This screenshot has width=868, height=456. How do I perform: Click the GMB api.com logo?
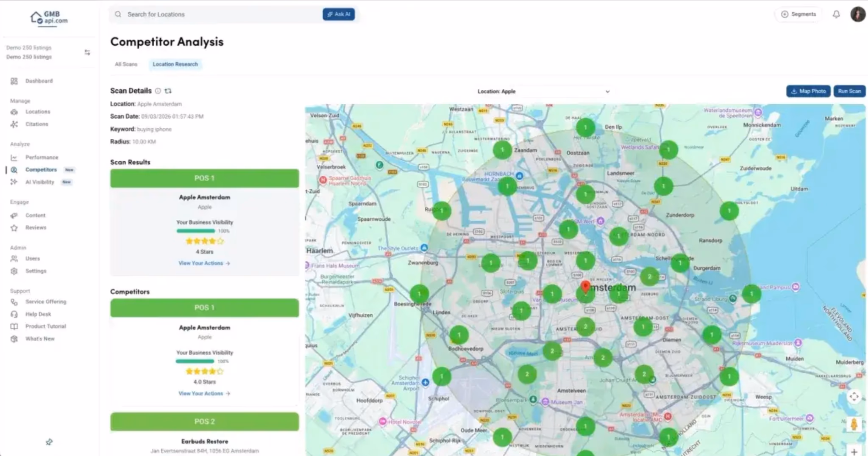[49, 18]
